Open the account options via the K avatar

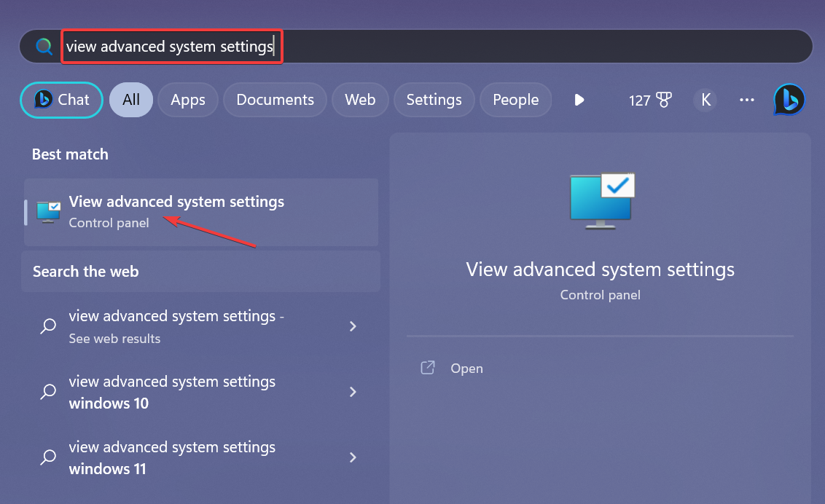click(x=705, y=100)
